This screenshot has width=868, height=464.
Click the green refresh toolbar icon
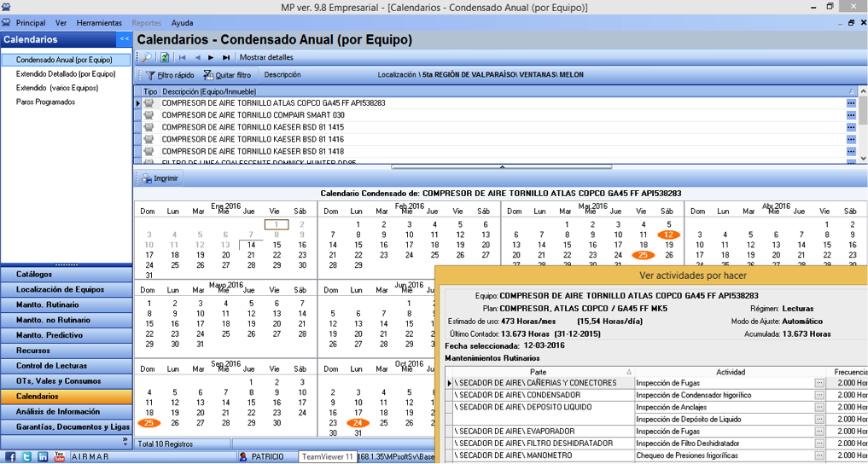165,57
